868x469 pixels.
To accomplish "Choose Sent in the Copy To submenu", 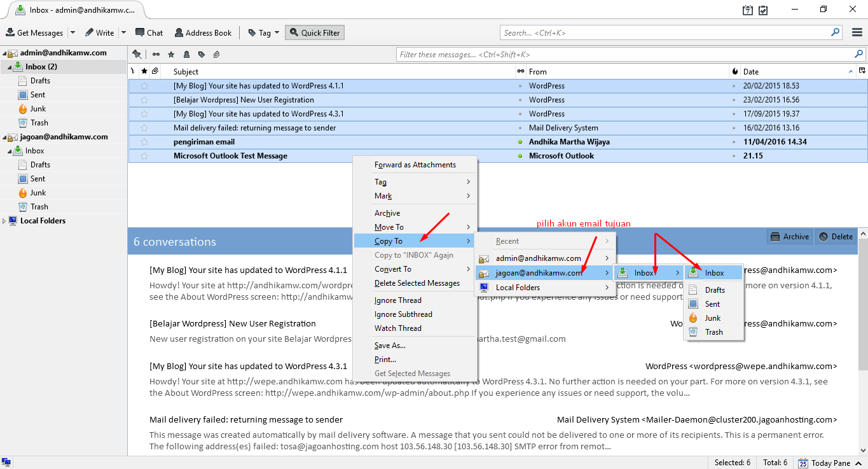I will [713, 304].
